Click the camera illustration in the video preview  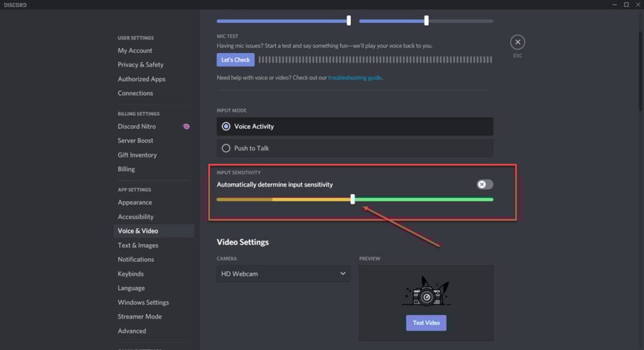tap(426, 291)
